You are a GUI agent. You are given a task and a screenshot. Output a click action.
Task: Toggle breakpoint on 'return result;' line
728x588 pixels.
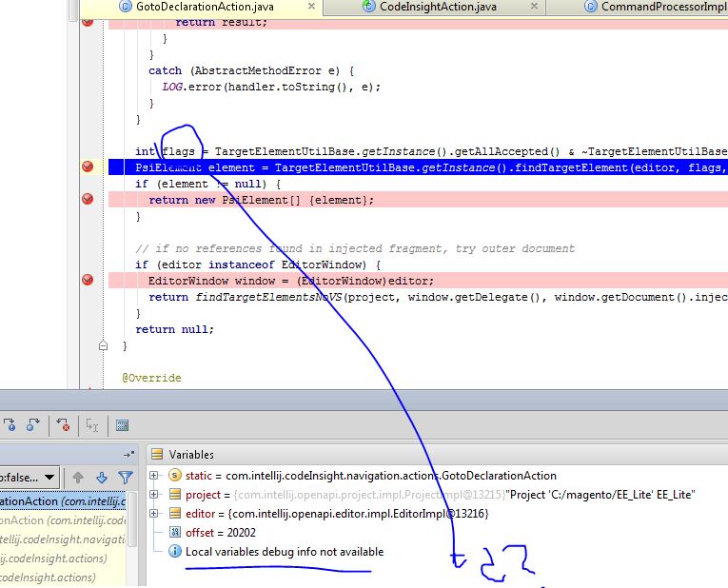click(88, 22)
